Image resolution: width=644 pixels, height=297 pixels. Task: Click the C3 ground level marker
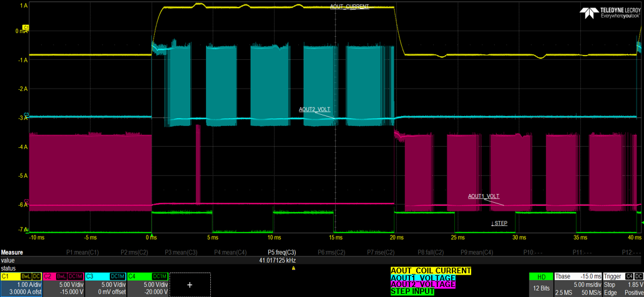coord(26,114)
